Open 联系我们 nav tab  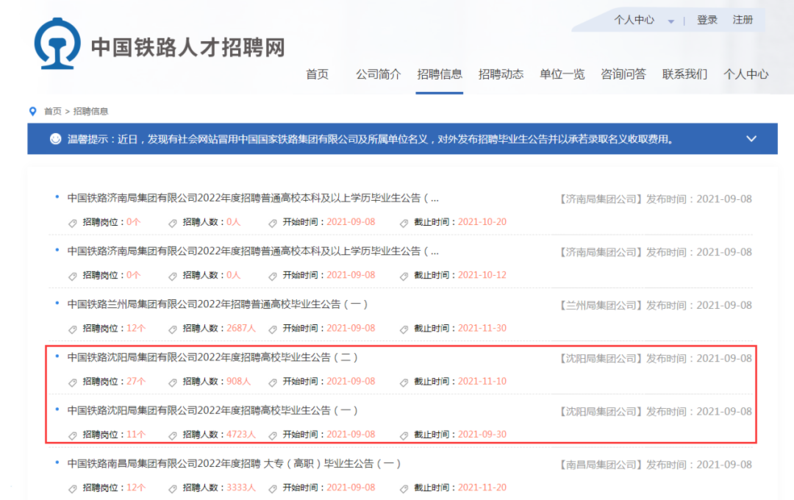point(685,74)
